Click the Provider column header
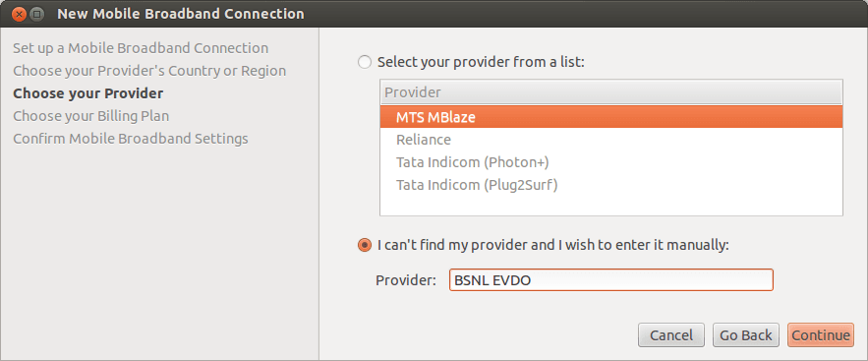Screen dimensions: 868x361 coord(611,92)
